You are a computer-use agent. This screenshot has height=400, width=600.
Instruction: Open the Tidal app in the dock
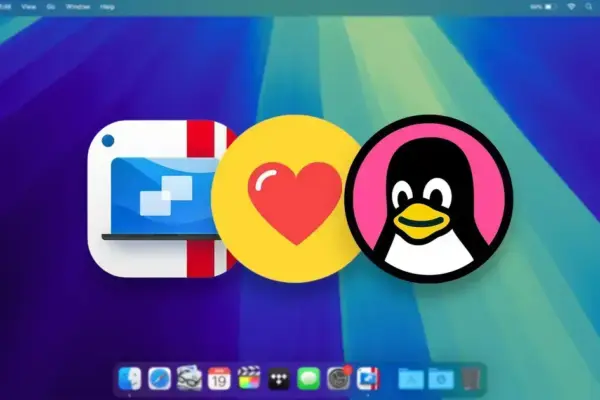coord(279,379)
